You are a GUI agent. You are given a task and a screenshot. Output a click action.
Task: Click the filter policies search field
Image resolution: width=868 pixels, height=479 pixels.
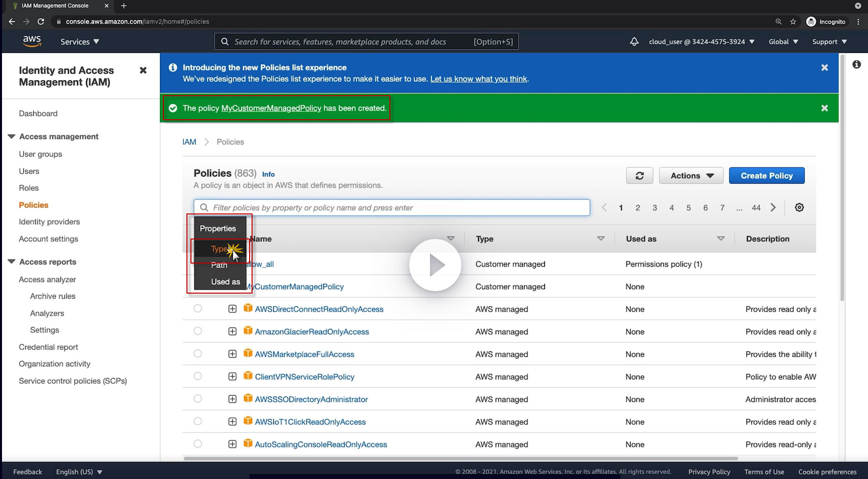(x=396, y=207)
